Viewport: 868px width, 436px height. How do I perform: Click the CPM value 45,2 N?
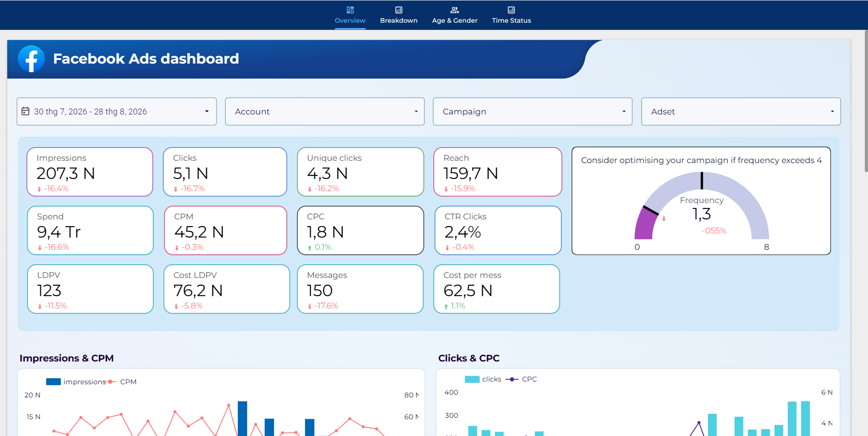(199, 232)
